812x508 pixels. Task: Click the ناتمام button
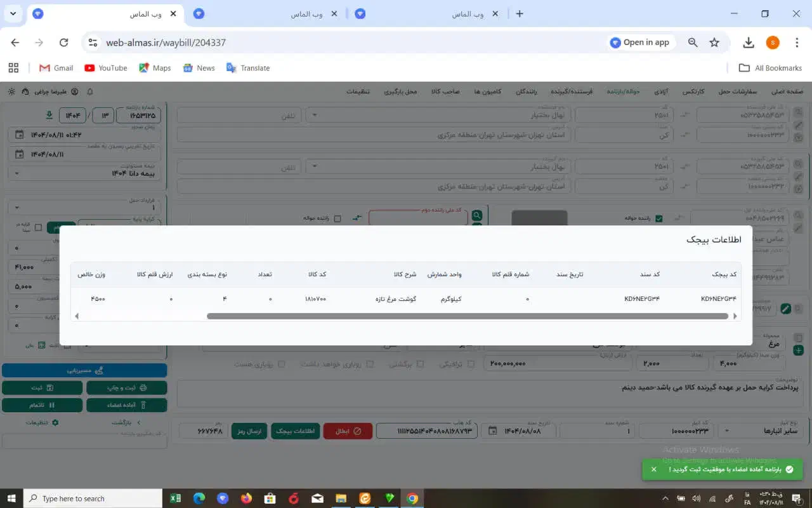tap(43, 405)
